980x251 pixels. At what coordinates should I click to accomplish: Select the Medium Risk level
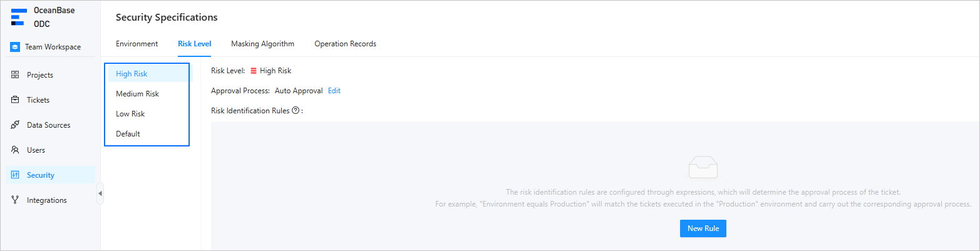click(137, 94)
